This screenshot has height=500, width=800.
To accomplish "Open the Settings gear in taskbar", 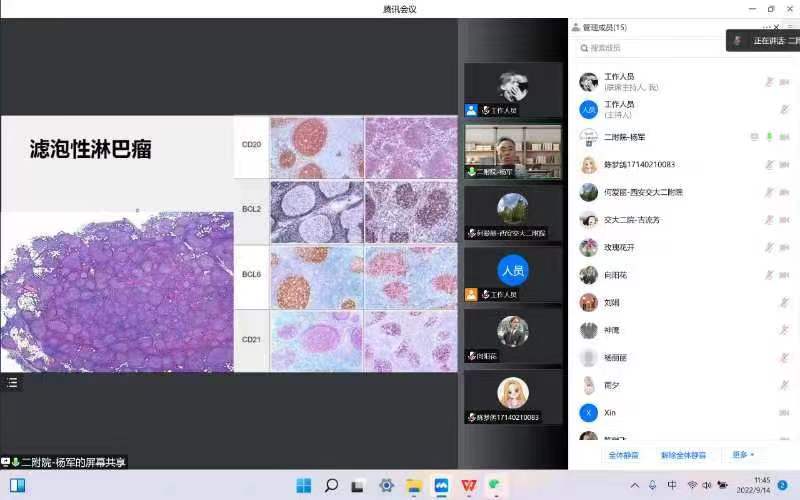I will (386, 486).
